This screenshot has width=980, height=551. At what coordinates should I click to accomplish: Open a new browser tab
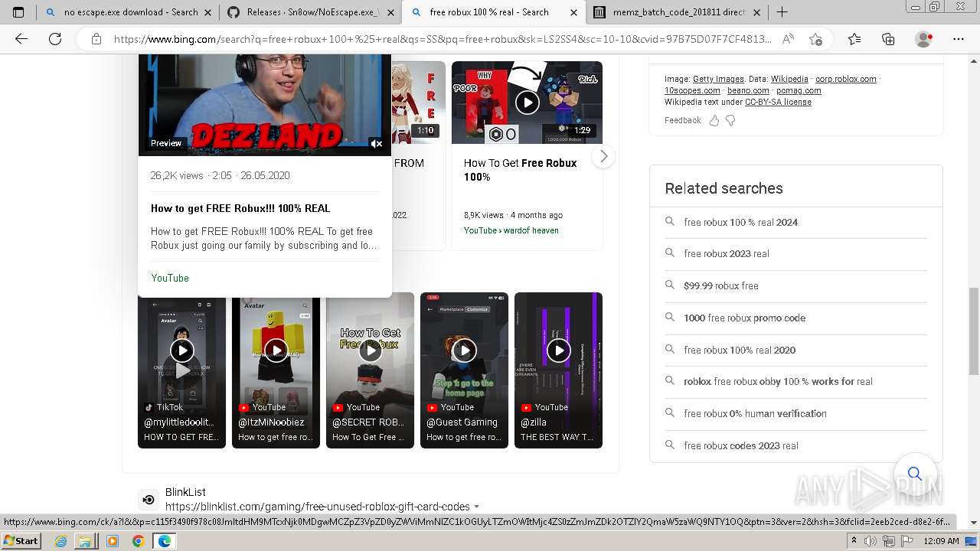point(782,12)
